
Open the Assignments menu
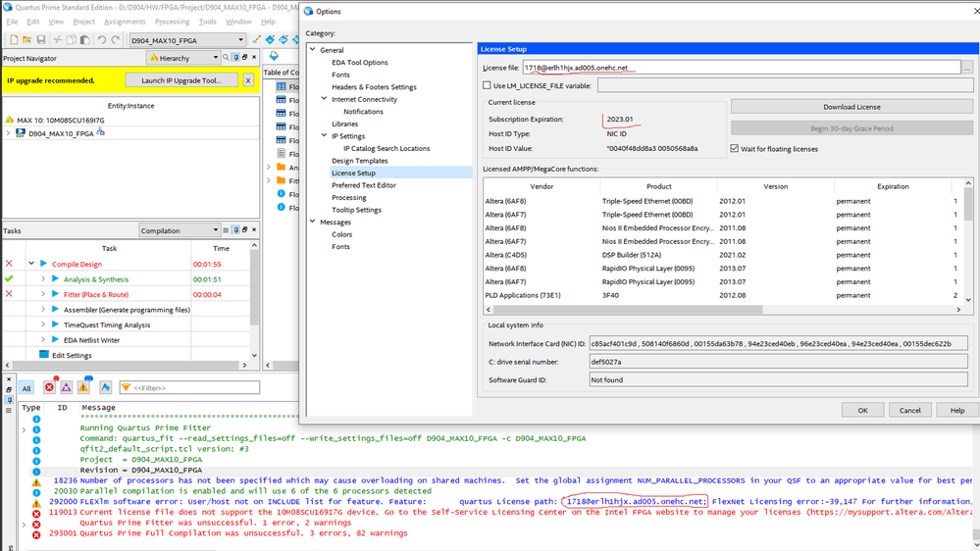point(125,22)
